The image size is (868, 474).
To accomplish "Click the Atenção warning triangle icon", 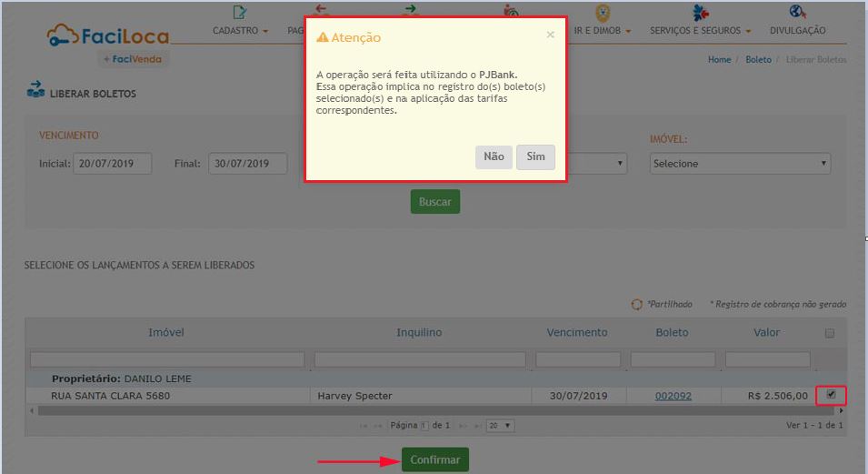I will (322, 38).
